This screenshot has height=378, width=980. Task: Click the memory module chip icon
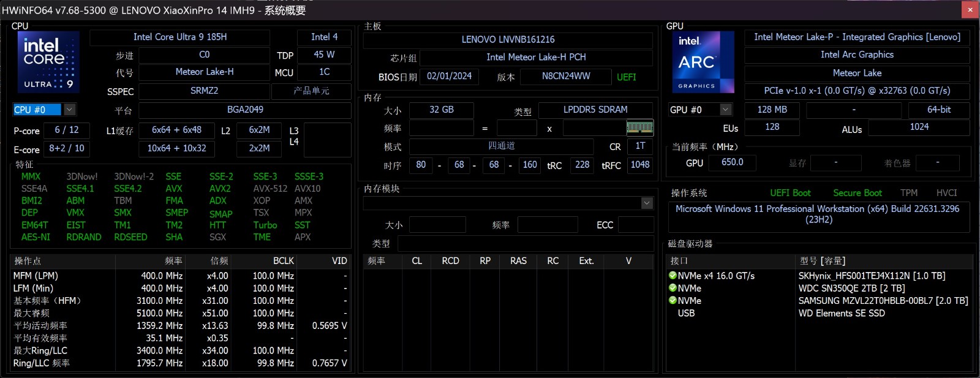coord(639,127)
